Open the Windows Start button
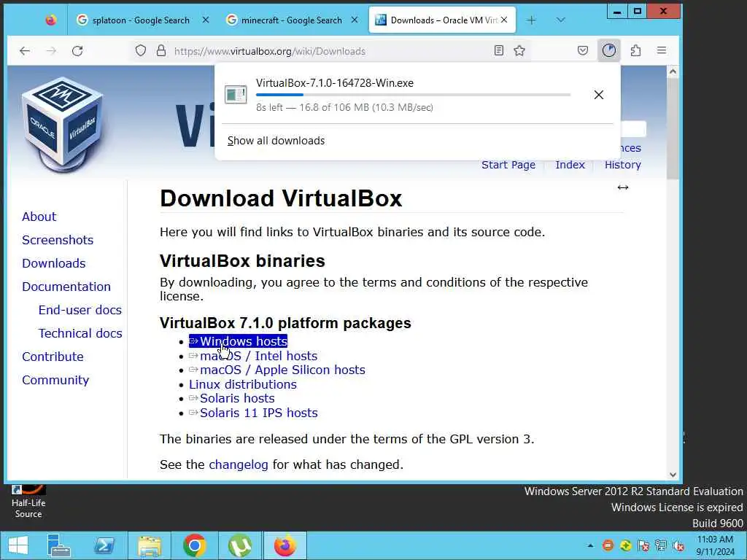Image resolution: width=747 pixels, height=560 pixels. (x=18, y=545)
